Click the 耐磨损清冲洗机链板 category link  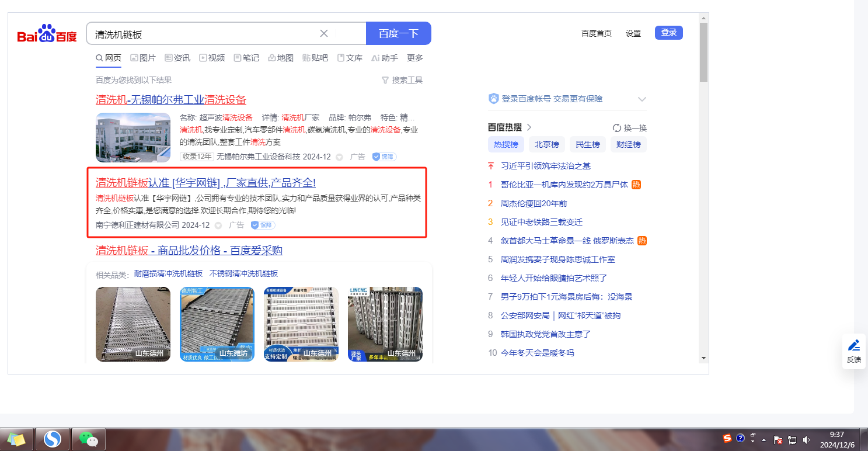click(169, 273)
